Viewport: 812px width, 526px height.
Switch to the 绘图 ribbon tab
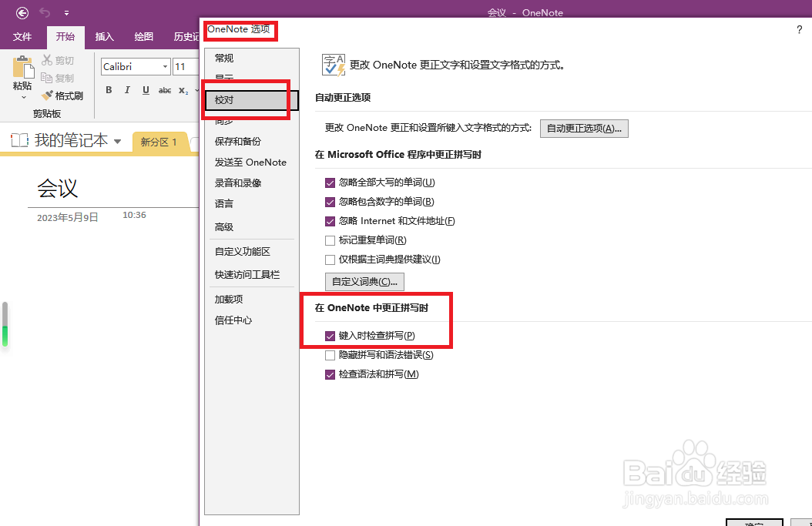click(143, 37)
